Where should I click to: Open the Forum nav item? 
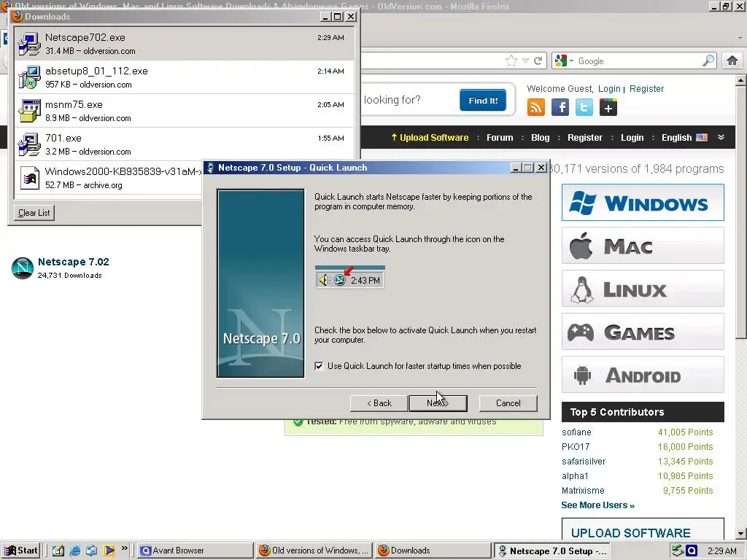pyautogui.click(x=500, y=138)
